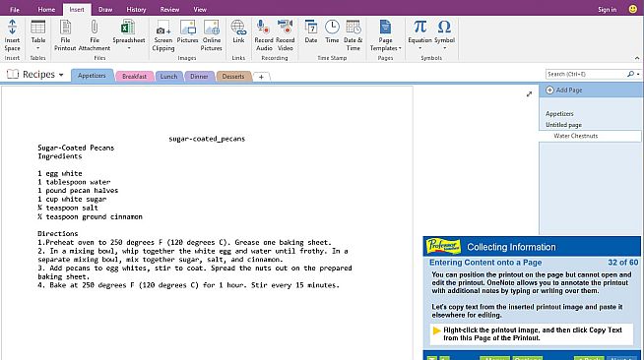
Task: Switch to the History tab
Action: (136, 9)
